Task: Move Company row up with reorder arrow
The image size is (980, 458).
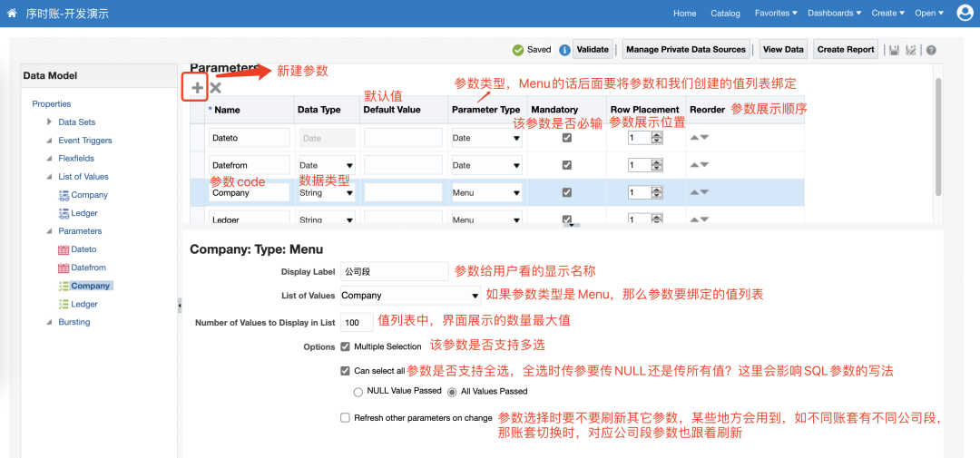Action: point(694,192)
